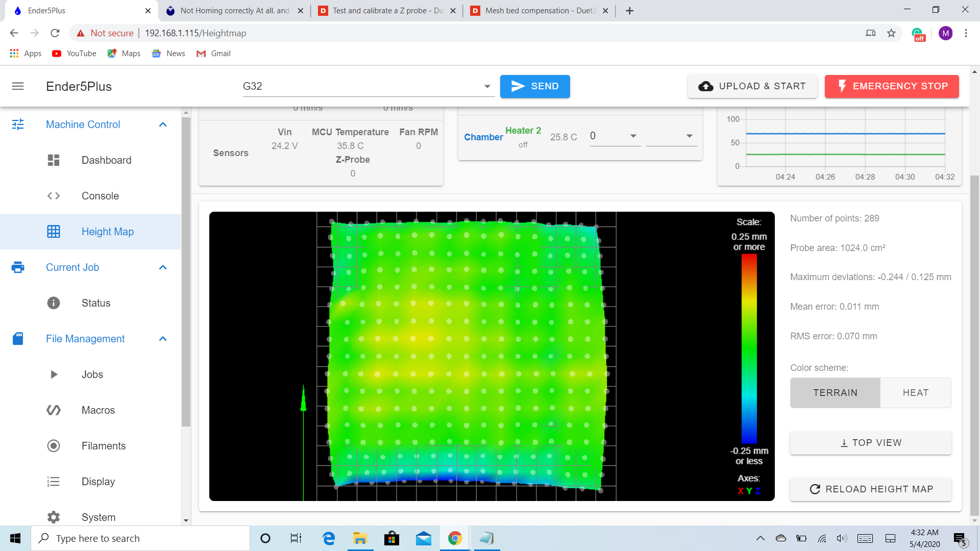
Task: Click the Filaments spool icon
Action: pos(54,446)
